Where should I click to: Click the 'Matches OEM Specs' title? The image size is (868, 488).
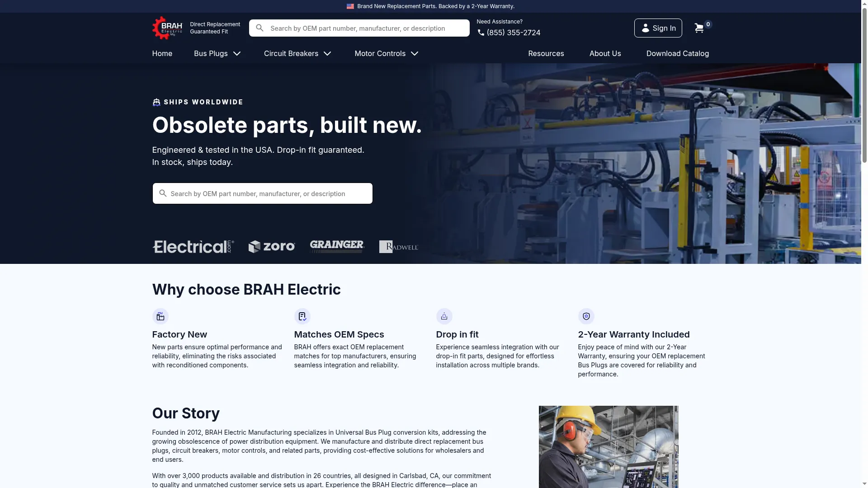(x=339, y=334)
